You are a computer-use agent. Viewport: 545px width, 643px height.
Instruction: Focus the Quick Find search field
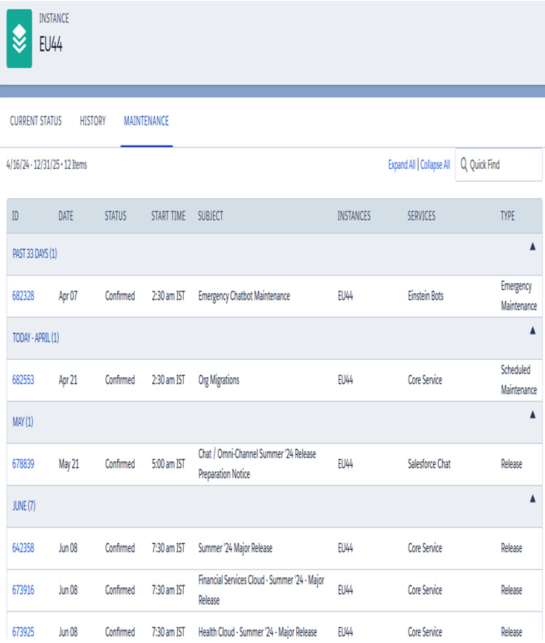(499, 164)
